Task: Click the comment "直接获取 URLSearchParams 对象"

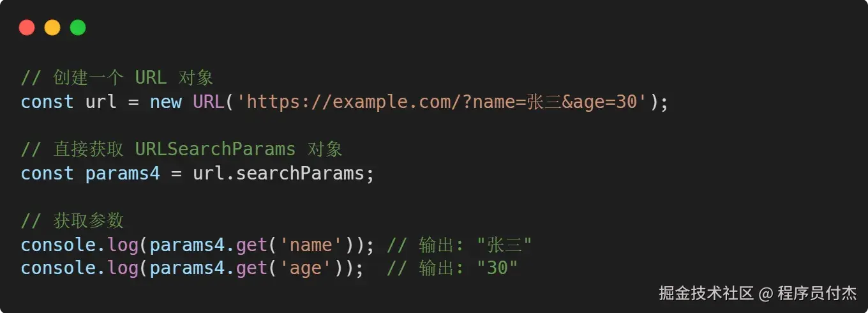Action: (x=182, y=149)
